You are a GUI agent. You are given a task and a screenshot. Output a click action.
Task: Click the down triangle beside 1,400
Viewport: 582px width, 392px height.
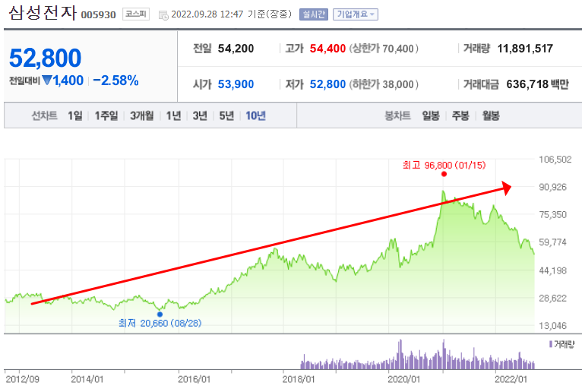[47, 80]
